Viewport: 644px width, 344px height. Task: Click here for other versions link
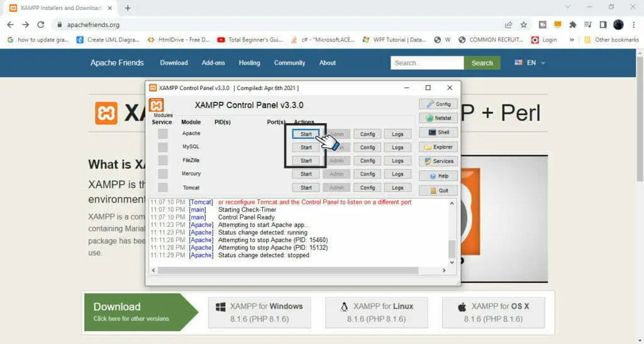[x=131, y=319]
